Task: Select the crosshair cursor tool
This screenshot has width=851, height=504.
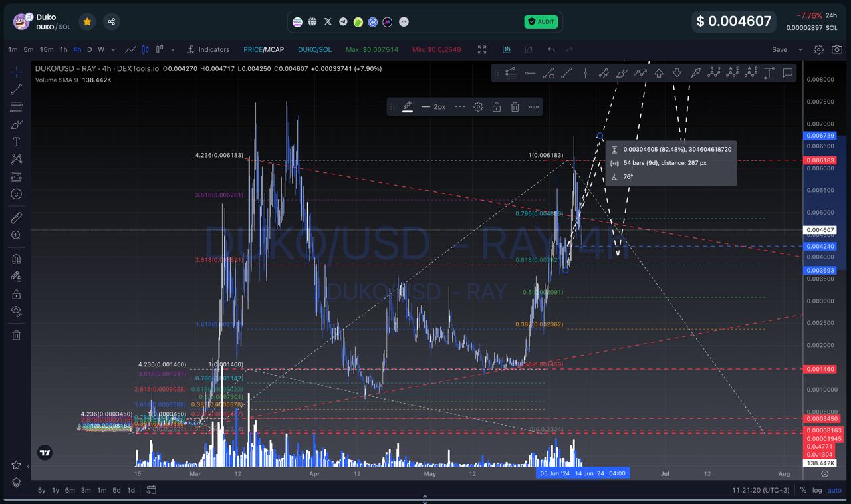Action: pos(17,72)
